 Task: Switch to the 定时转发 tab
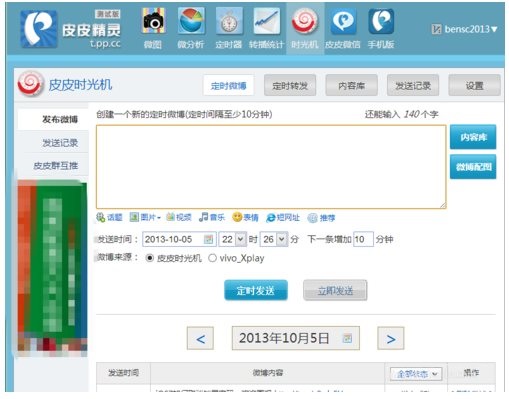click(290, 86)
